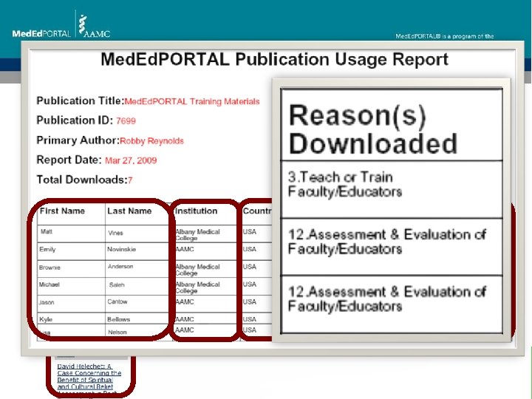This screenshot has height=399, width=532.
Task: Select 'Albany Medical College' in Brownie Anderson's row
Action: [x=197, y=270]
